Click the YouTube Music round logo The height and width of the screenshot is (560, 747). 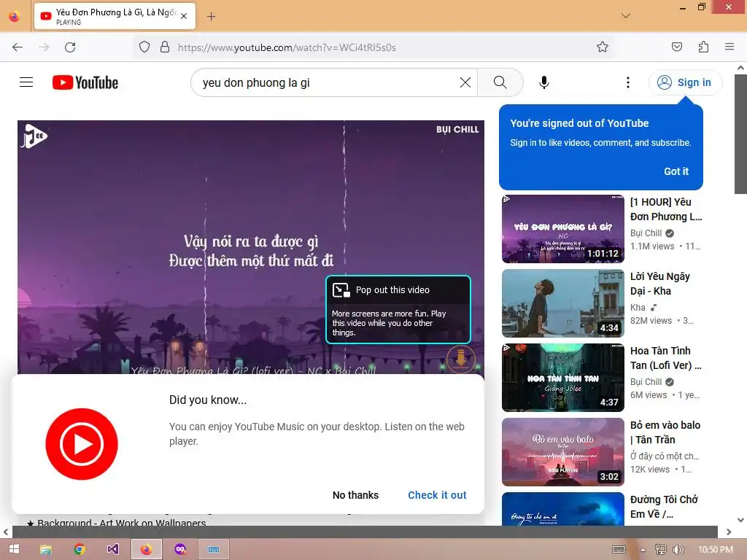point(82,444)
